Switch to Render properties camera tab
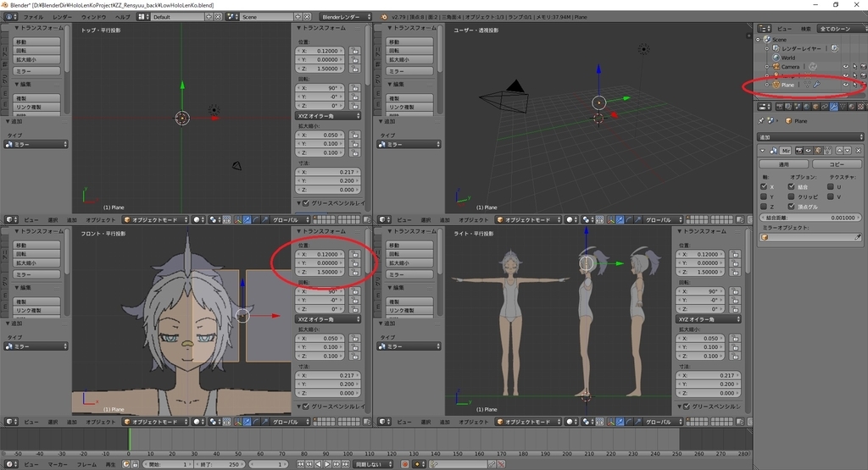Viewport: 868px width, 470px height. 780,107
